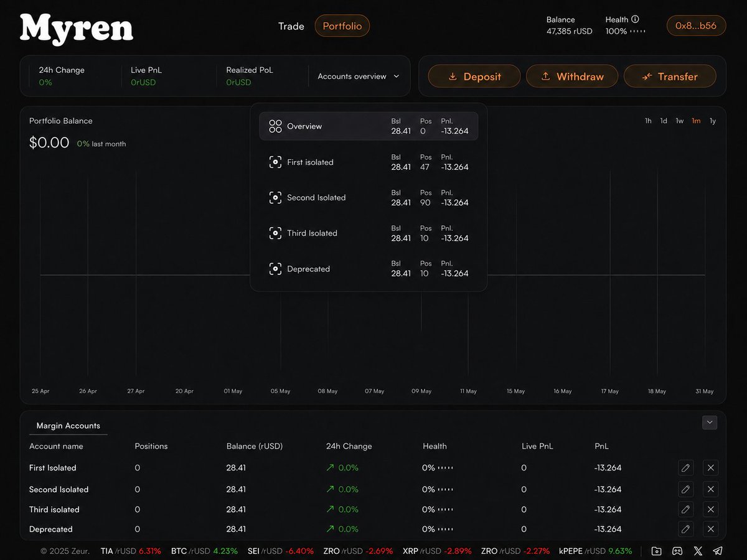
Task: Collapse the Margin Accounts panel chevron
Action: (710, 422)
